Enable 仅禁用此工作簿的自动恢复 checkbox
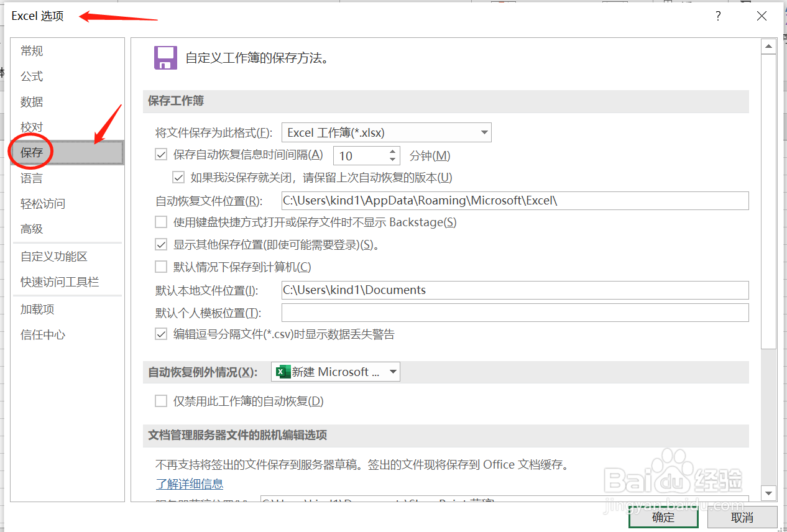The height and width of the screenshot is (532, 787). pyautogui.click(x=161, y=401)
